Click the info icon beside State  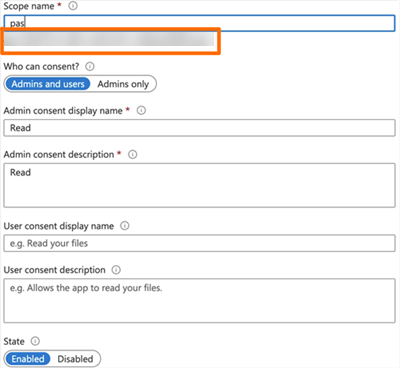pos(35,341)
